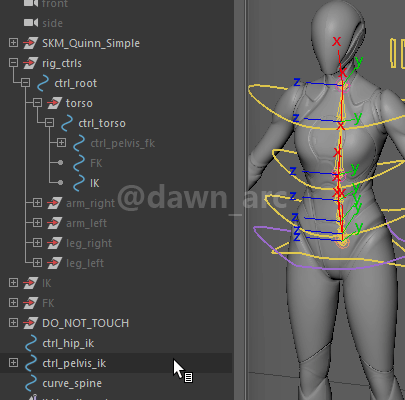This screenshot has height=400, width=405.
Task: Click the curve icon of IK under ctrl_torso
Action: (79, 183)
